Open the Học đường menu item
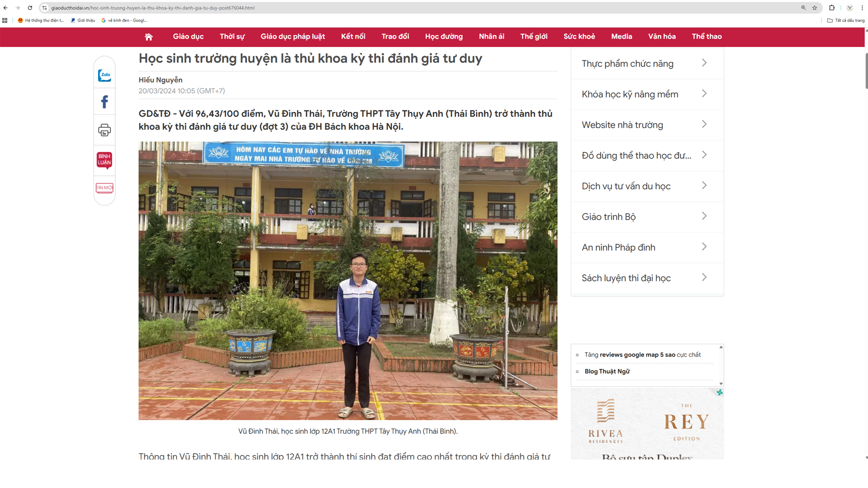 (x=443, y=37)
